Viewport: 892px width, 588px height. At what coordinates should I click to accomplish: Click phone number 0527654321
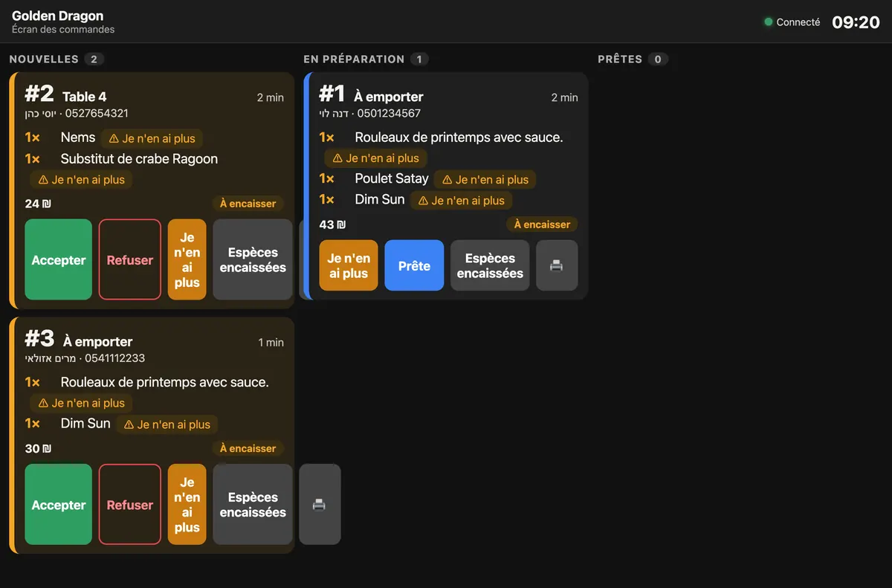(97, 114)
